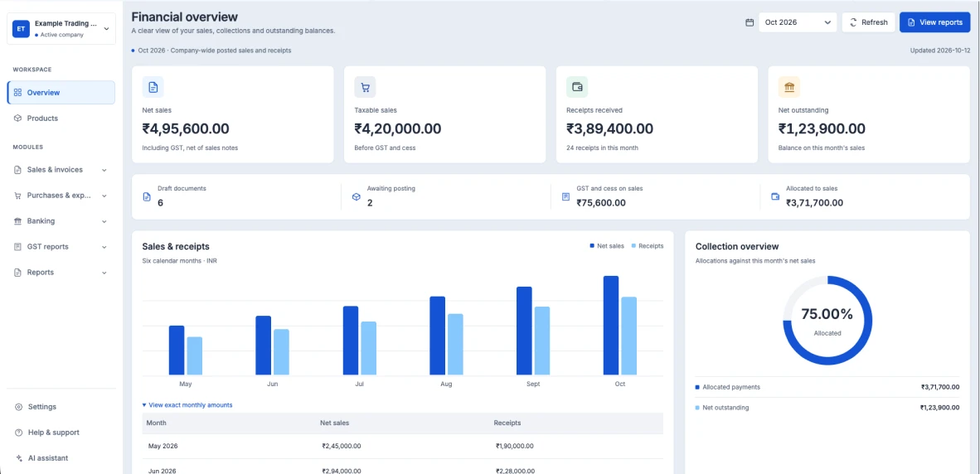Click the May receipts bar
Image resolution: width=980 pixels, height=474 pixels.
[194, 356]
